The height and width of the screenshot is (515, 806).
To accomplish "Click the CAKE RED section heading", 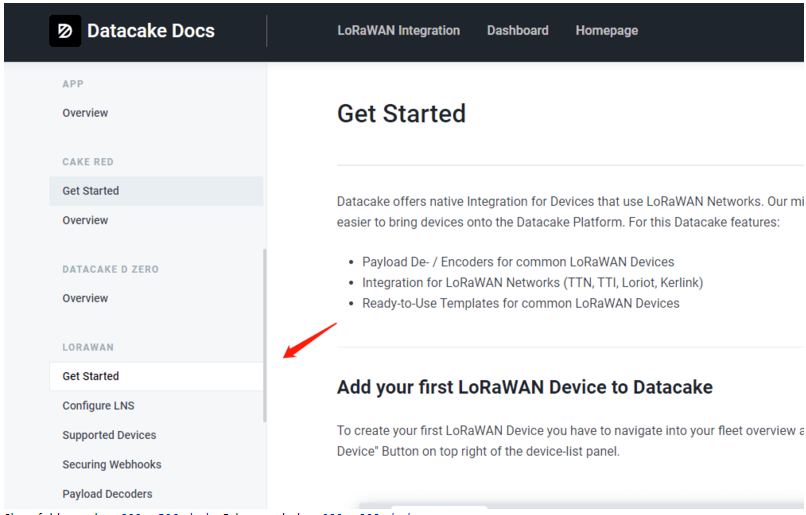I will tap(88, 162).
